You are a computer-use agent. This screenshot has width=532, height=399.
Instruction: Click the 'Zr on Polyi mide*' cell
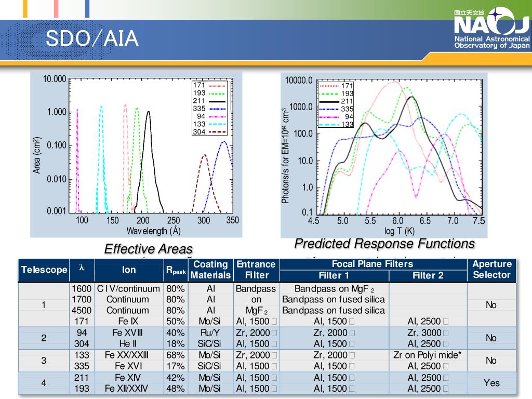[x=427, y=355]
